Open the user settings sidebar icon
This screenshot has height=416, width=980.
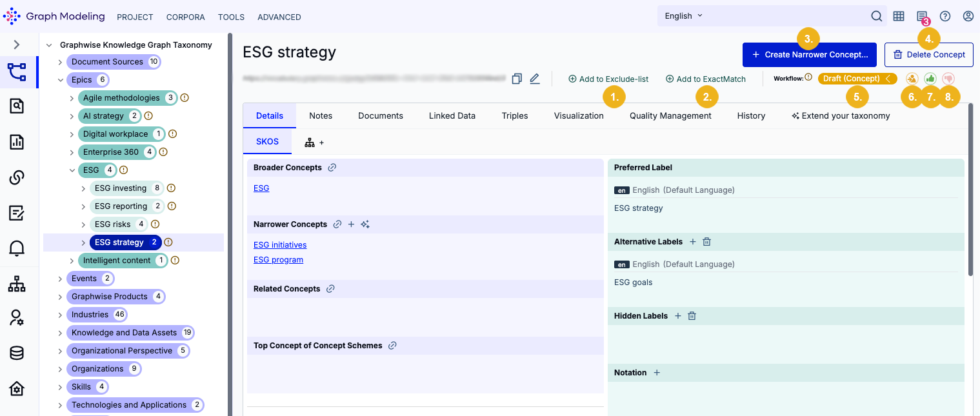point(17,317)
